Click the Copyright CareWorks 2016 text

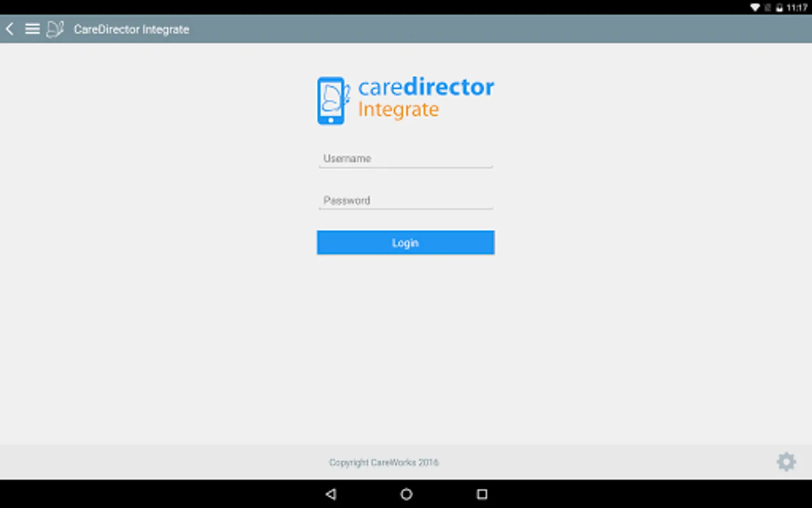(384, 462)
